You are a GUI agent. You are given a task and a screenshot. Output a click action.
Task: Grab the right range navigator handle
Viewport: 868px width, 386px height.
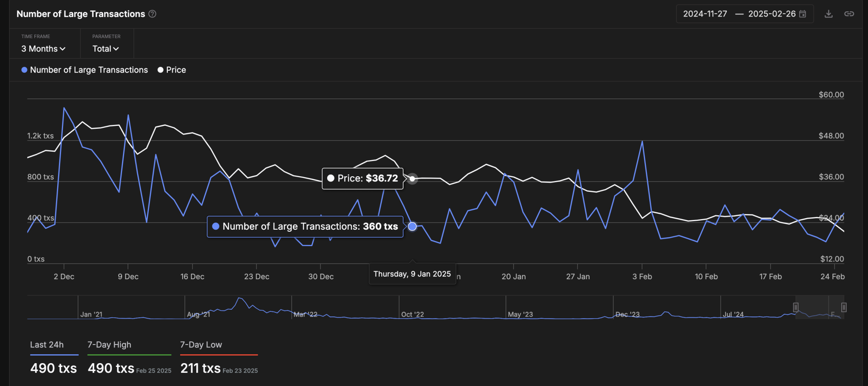point(844,307)
